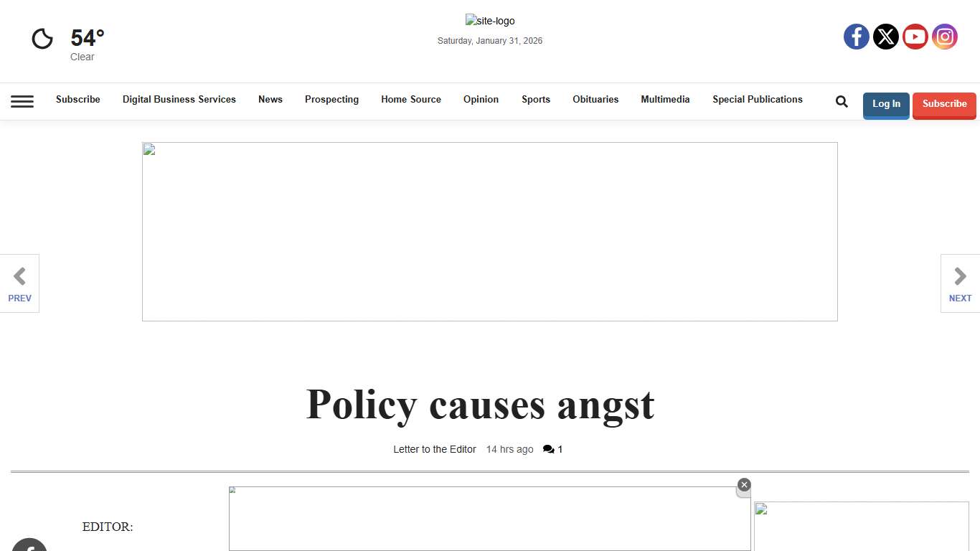
Task: Switch to the Sports section
Action: click(535, 100)
